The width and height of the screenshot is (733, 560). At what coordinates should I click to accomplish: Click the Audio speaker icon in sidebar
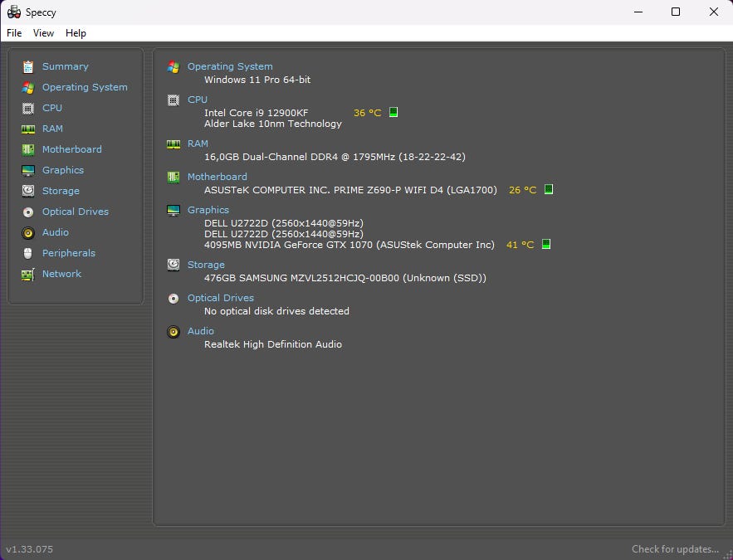click(28, 232)
